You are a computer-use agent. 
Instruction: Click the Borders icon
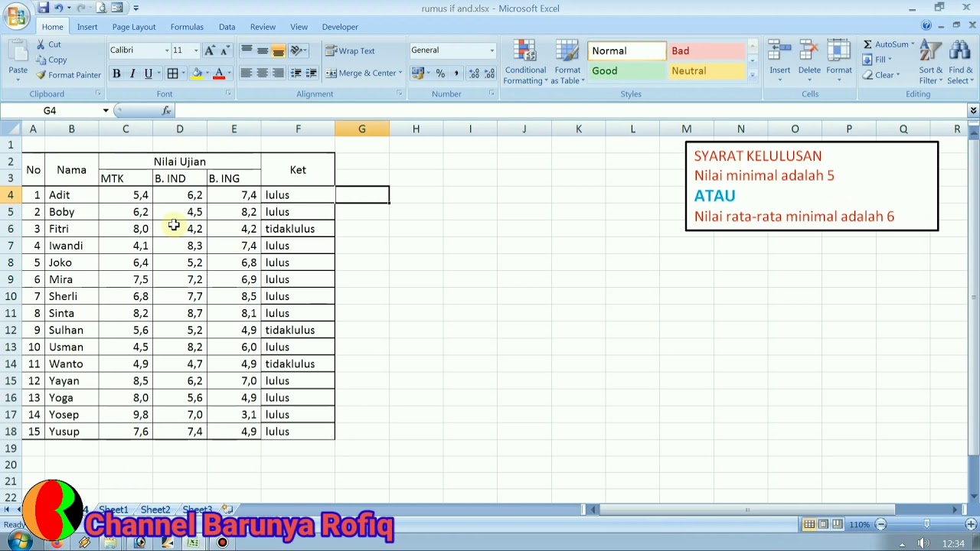tap(173, 73)
